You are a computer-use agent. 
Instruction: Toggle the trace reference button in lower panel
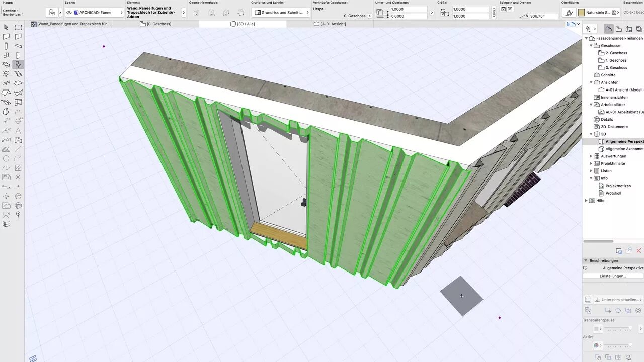[588, 299]
